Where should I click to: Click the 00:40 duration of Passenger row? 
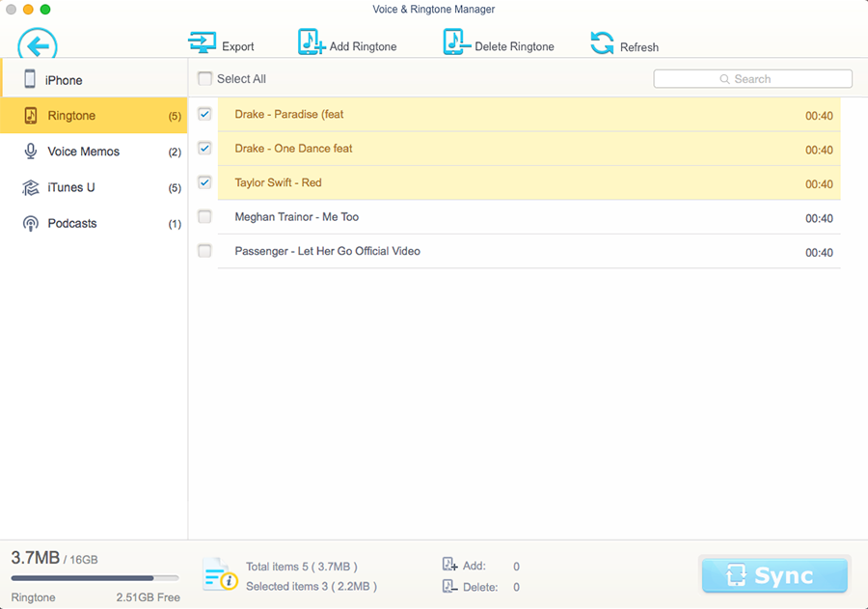pyautogui.click(x=819, y=253)
